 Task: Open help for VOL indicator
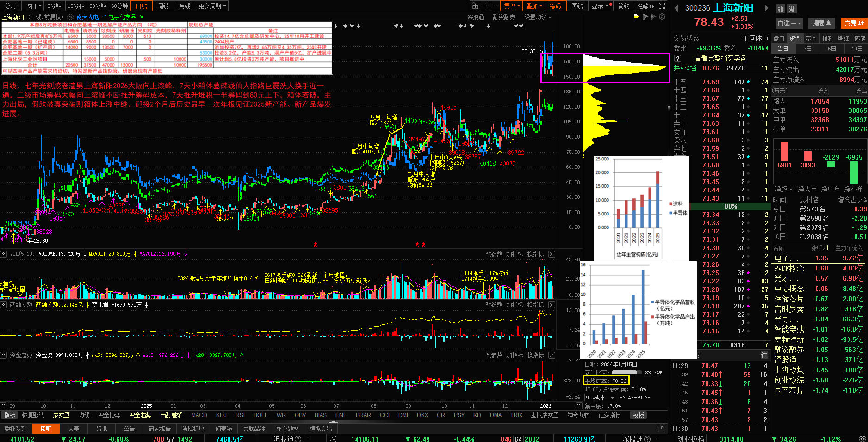tap(4, 254)
